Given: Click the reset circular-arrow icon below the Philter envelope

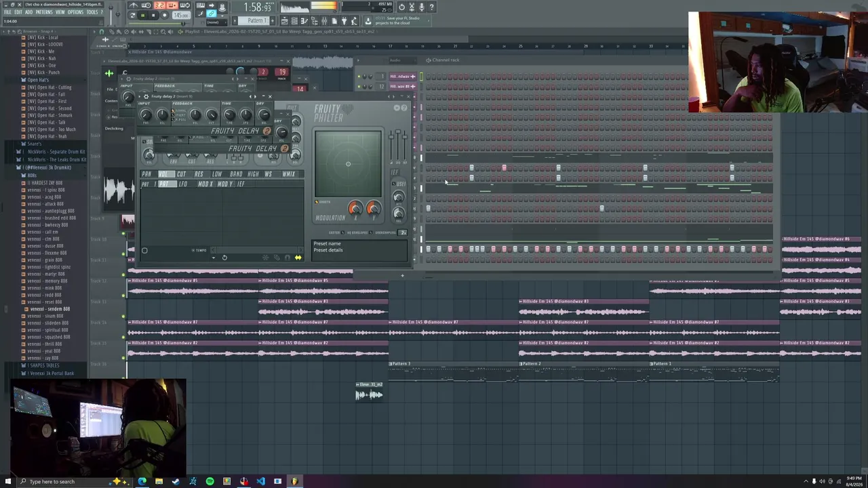Looking at the screenshot, I should click(x=224, y=258).
